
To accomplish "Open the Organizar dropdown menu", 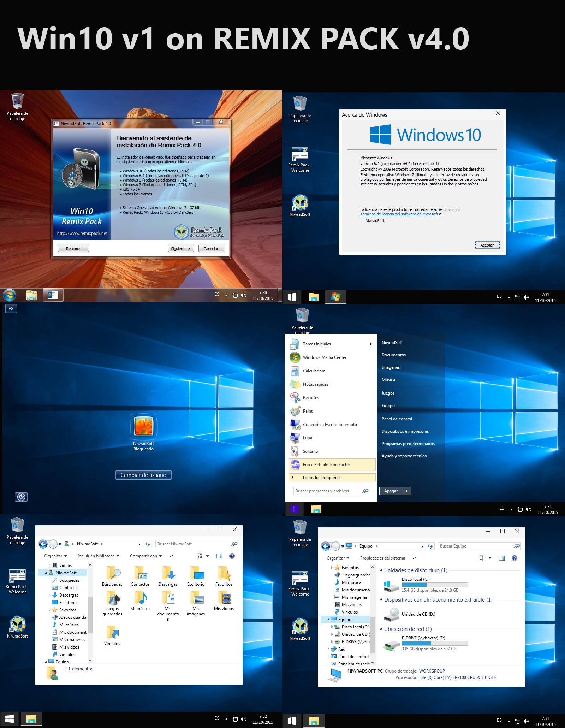I will [x=55, y=556].
